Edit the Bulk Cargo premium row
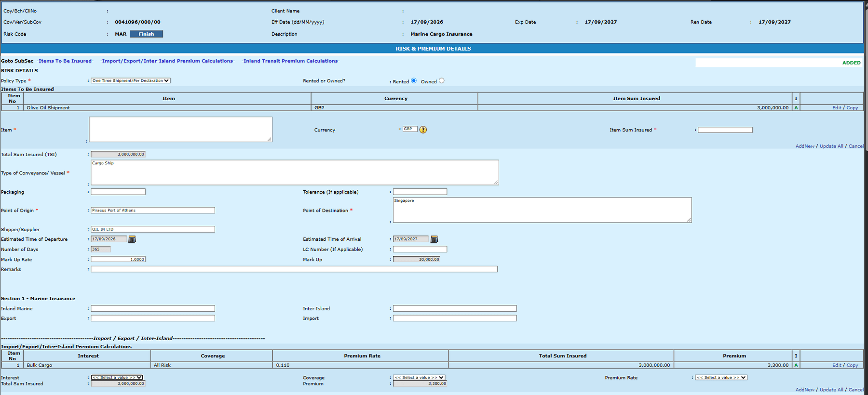 pyautogui.click(x=837, y=365)
